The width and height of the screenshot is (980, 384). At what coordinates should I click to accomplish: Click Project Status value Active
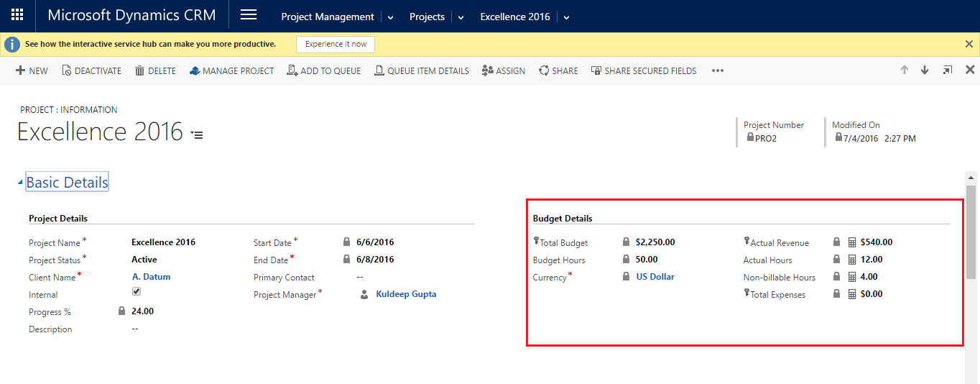144,260
